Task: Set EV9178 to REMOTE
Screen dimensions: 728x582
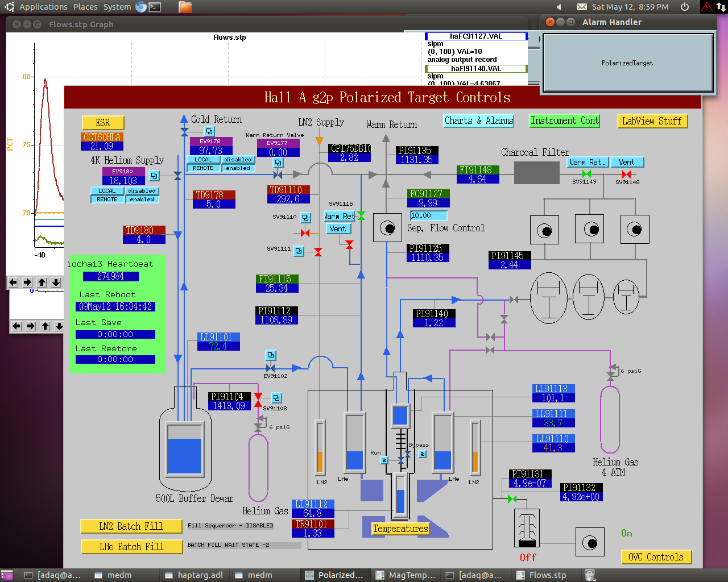Action: pyautogui.click(x=203, y=168)
